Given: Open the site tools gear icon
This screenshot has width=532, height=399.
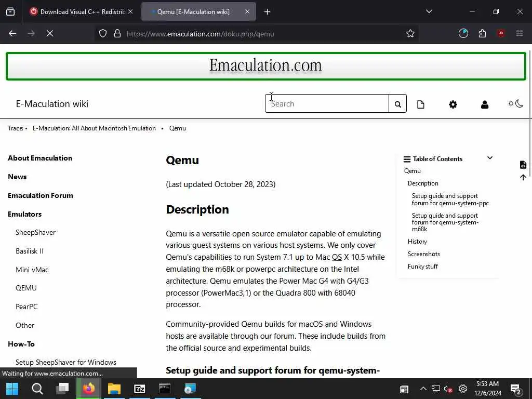Looking at the screenshot, I should pos(453,104).
